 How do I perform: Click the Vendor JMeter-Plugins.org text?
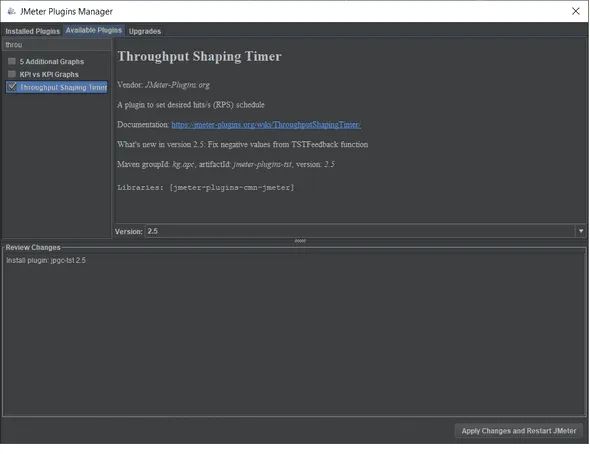[x=163, y=85]
